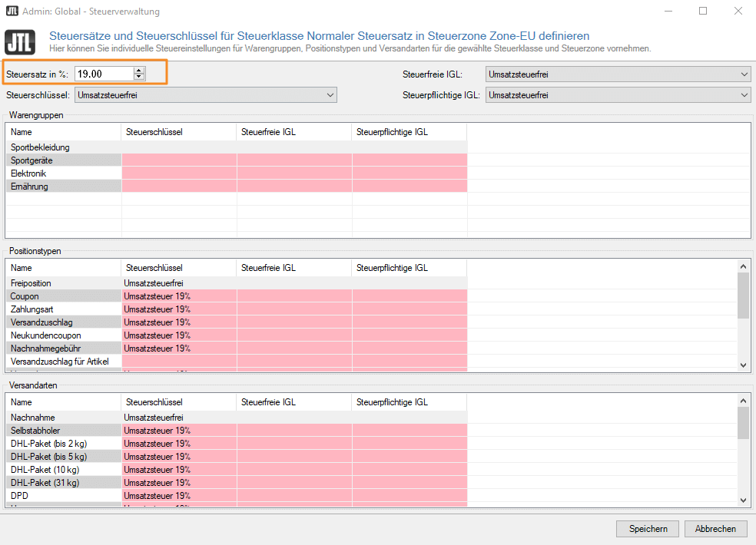Click up arrow of Positionstypen scrollbar

743,266
